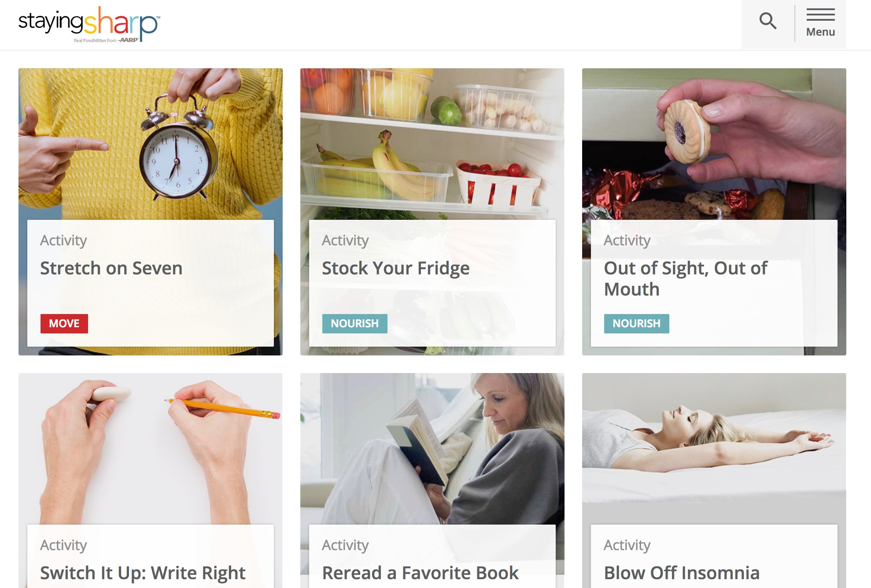
Task: Open the hamburger Menu
Action: 820,23
